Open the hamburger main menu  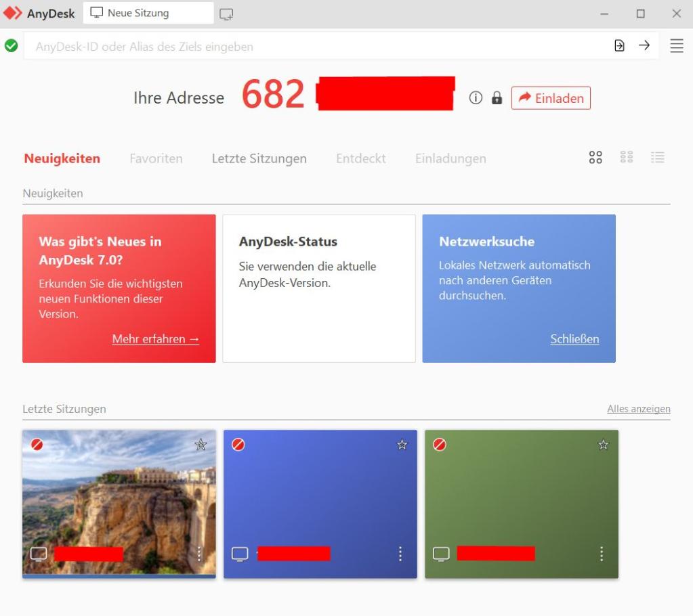[x=676, y=46]
